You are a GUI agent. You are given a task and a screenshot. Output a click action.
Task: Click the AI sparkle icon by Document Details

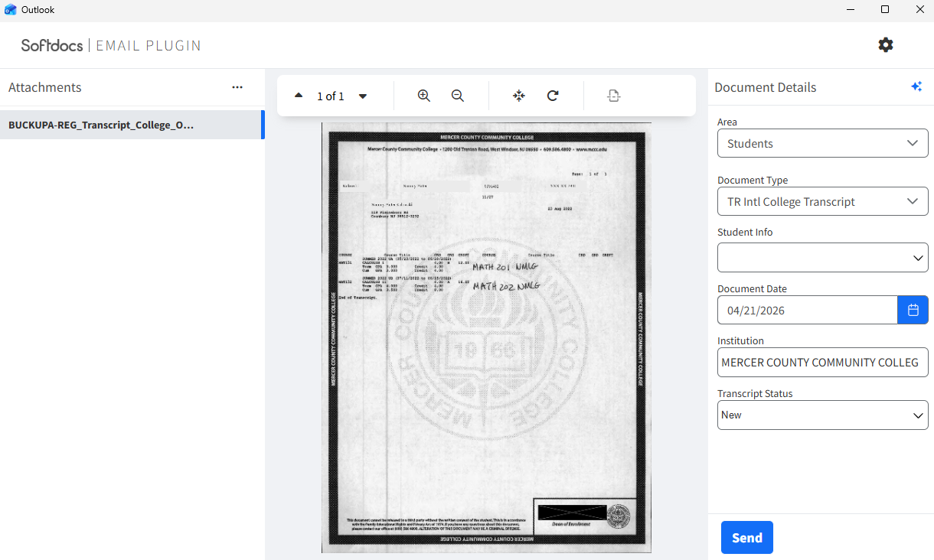pyautogui.click(x=916, y=87)
